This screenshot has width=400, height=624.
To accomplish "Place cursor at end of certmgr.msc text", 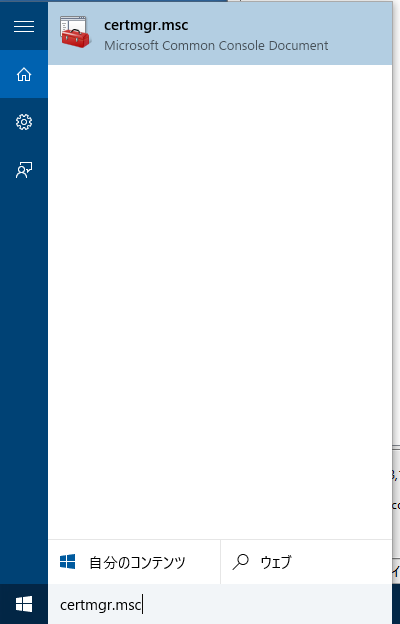I will pyautogui.click(x=142, y=605).
